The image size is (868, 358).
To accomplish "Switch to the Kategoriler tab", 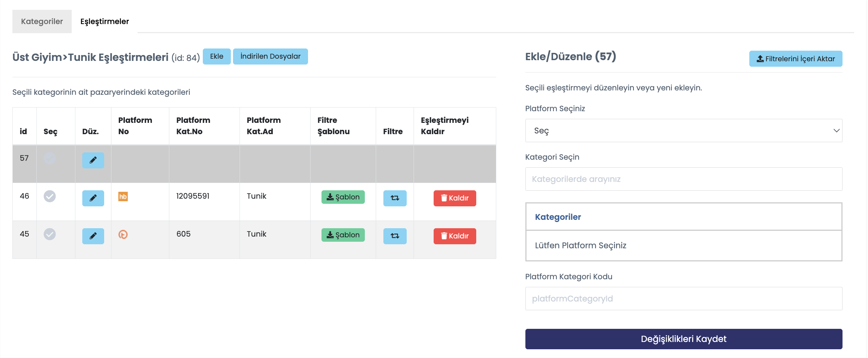I will coord(42,22).
